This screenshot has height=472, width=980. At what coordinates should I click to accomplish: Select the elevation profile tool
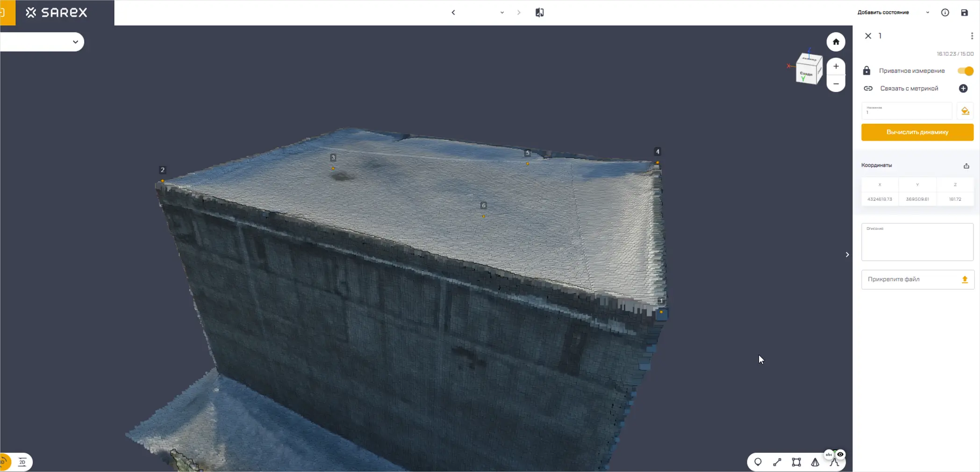834,463
